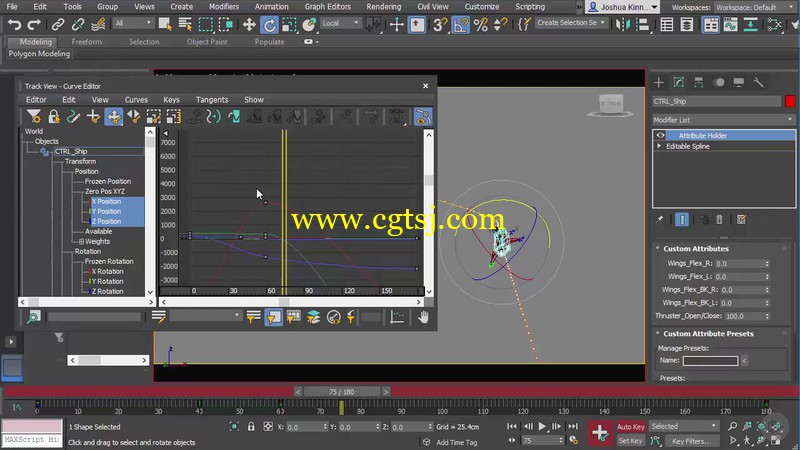Select the Select and Move tool
Image resolution: width=800 pixels, height=450 pixels.
point(249,24)
